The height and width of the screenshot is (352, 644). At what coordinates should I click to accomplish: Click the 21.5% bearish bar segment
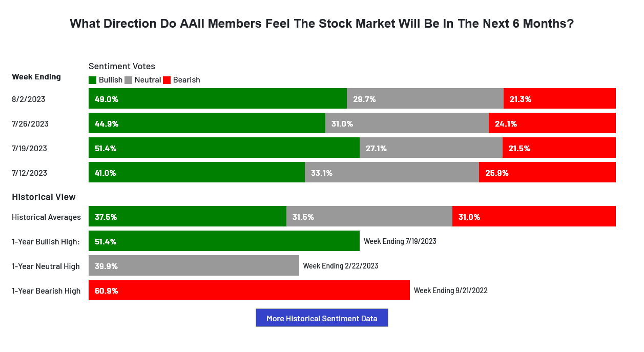(559, 148)
